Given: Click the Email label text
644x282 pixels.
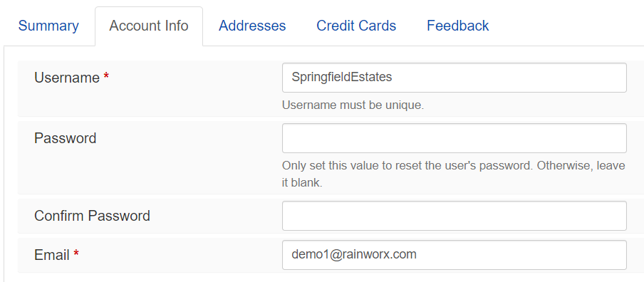Looking at the screenshot, I should pos(52,256).
